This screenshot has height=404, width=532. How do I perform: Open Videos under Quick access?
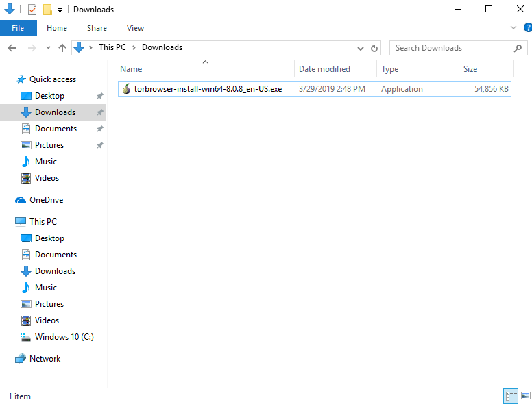[x=47, y=178]
